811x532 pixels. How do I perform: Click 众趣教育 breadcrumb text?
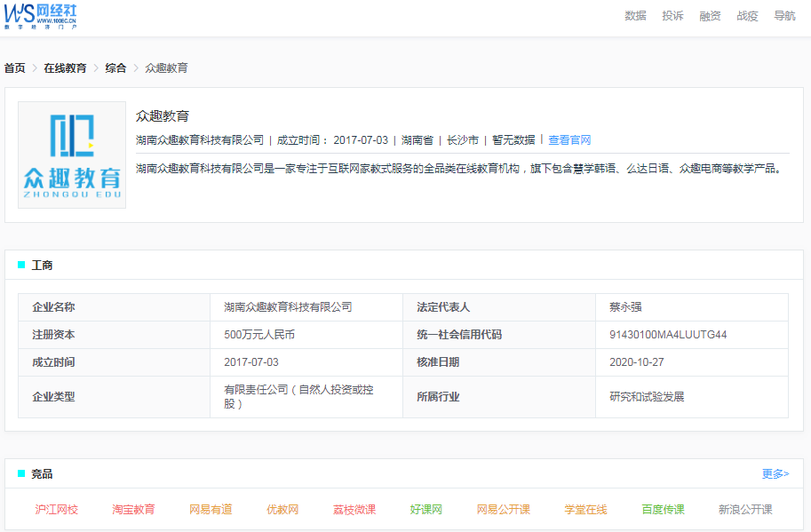point(166,67)
